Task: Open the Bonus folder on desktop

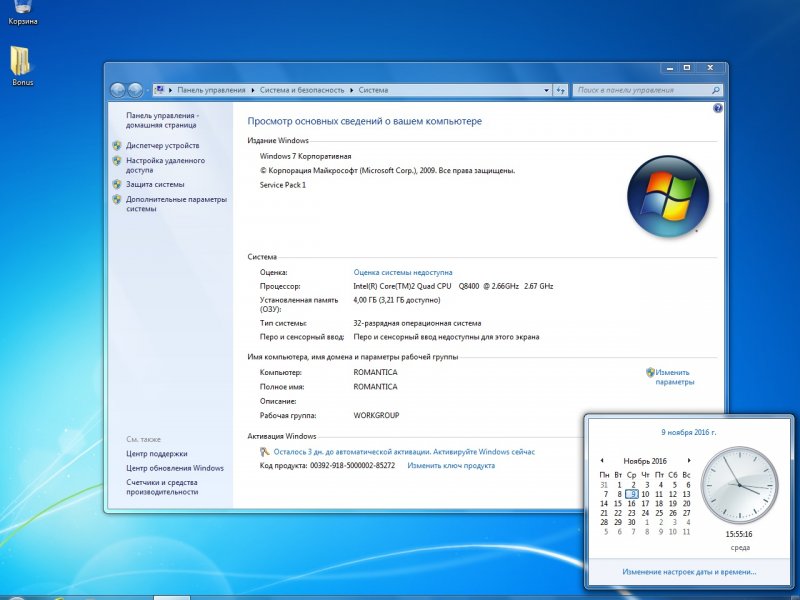Action: coord(22,65)
